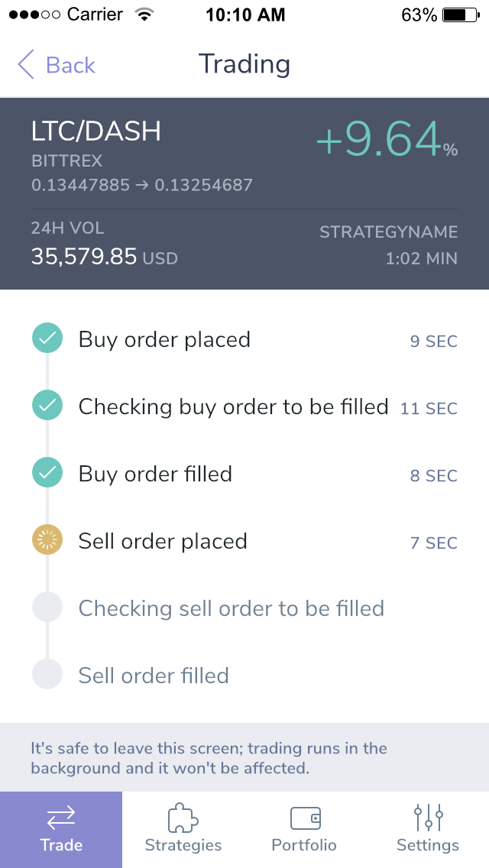The width and height of the screenshot is (489, 868).
Task: Tap the +9.64% profit figure
Action: coord(386,140)
